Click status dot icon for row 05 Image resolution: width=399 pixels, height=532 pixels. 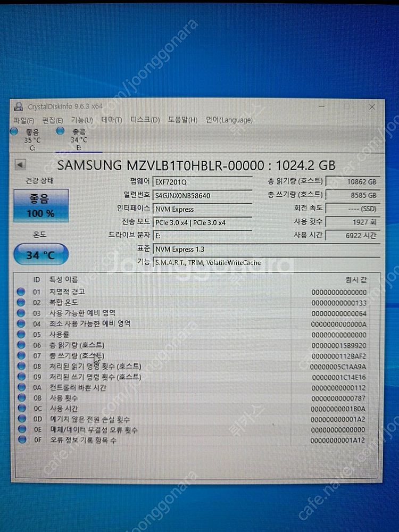[21, 334]
